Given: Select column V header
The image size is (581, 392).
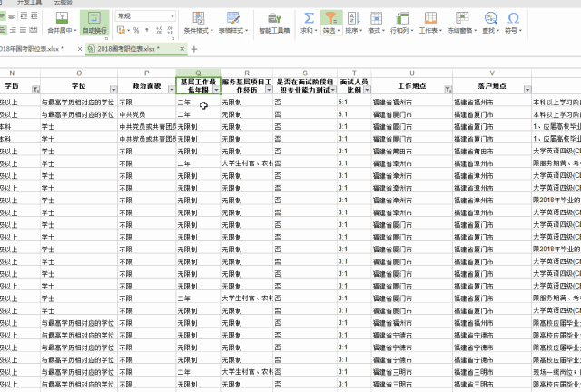Looking at the screenshot, I should [492, 73].
